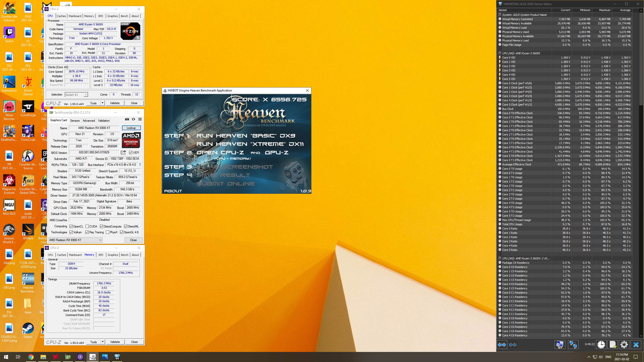Click Validate in top CPU-Z window
The height and width of the screenshot is (362, 644).
[x=115, y=103]
